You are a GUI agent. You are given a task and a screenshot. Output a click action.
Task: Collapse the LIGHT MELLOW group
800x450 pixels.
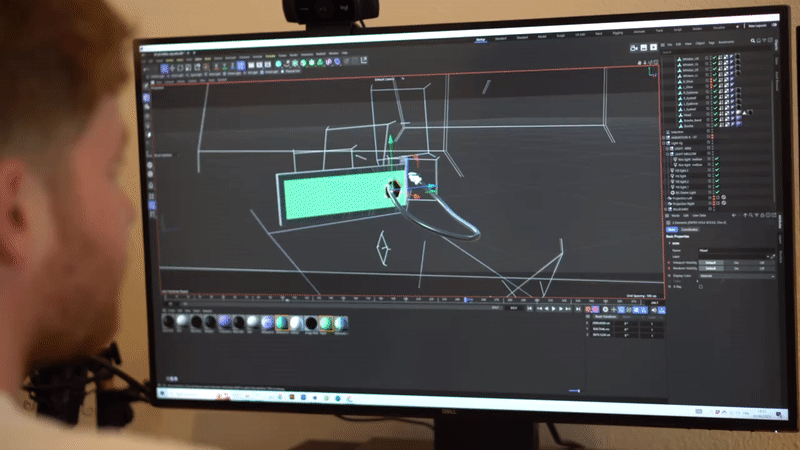667,154
